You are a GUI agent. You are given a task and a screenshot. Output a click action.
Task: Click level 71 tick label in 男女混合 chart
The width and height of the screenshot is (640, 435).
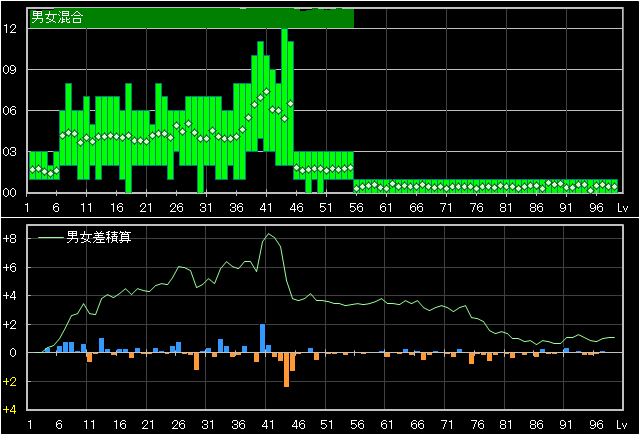446,208
